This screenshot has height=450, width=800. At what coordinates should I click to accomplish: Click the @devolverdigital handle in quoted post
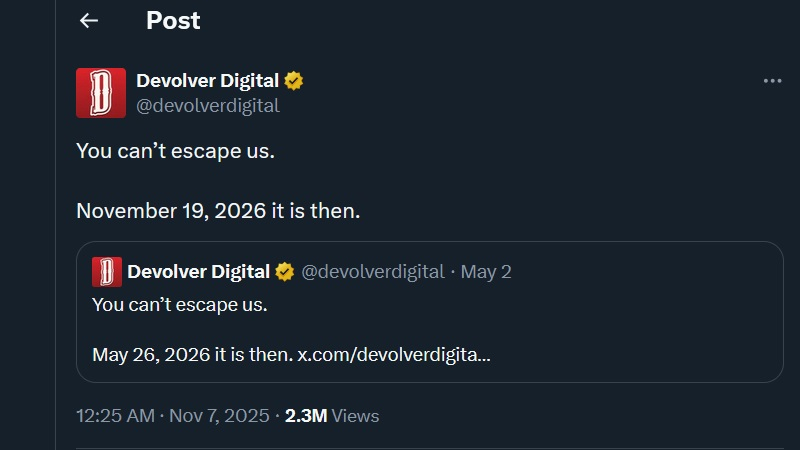(372, 272)
